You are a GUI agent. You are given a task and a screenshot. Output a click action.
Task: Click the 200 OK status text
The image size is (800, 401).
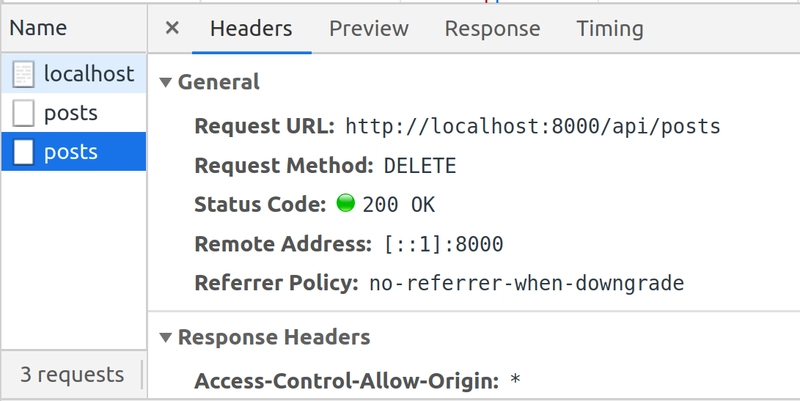tap(398, 205)
